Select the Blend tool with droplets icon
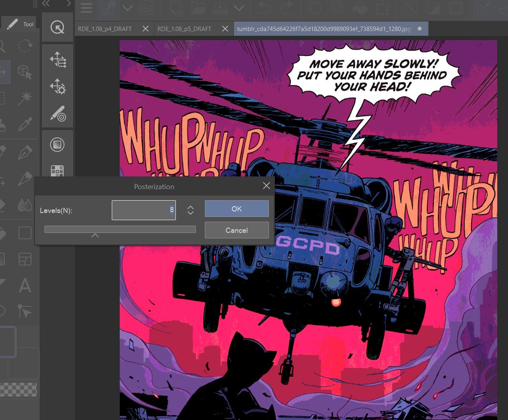This screenshot has height=420, width=508. 25,205
